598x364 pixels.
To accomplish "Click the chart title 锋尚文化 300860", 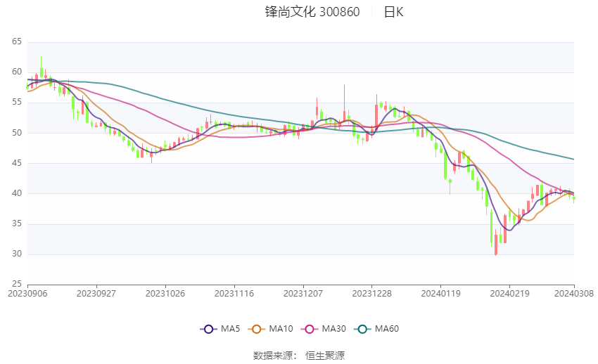I will [312, 12].
